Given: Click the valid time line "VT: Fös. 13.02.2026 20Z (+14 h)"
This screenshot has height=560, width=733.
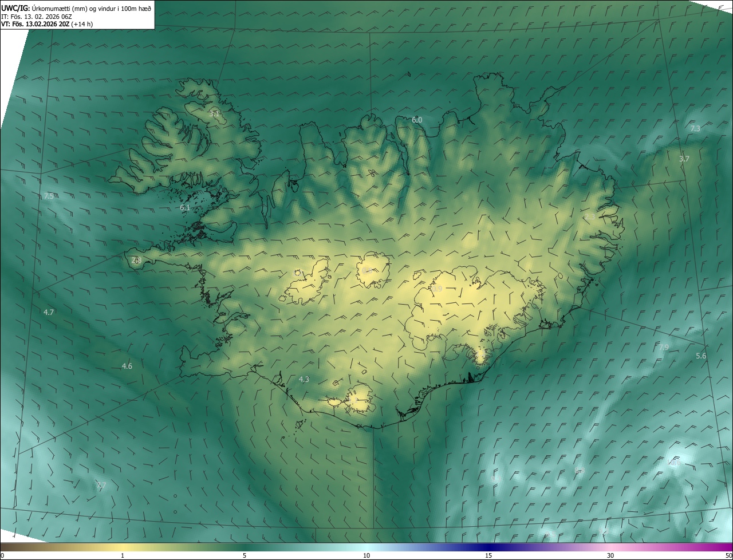Looking at the screenshot, I should 47,24.
